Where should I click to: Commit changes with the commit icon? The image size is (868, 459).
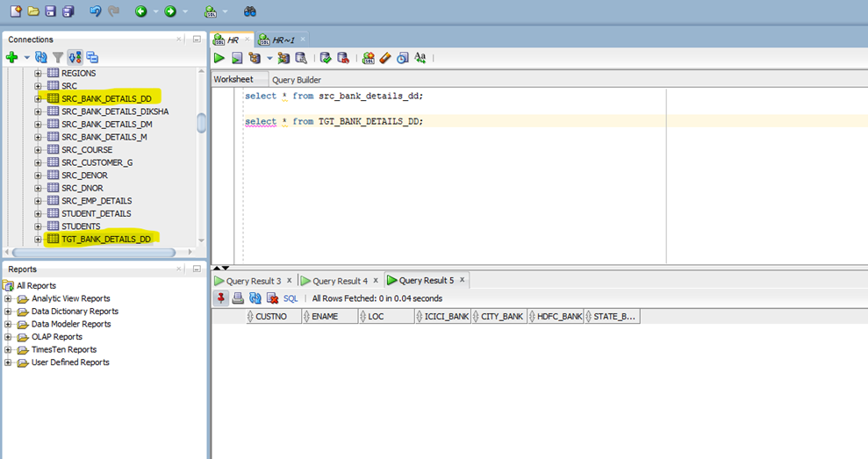coord(326,58)
